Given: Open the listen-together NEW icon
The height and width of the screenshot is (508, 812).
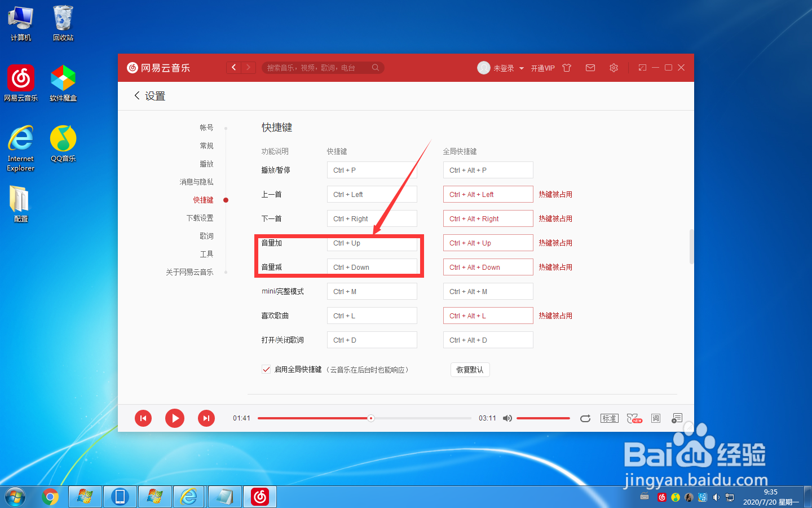Looking at the screenshot, I should click(634, 418).
